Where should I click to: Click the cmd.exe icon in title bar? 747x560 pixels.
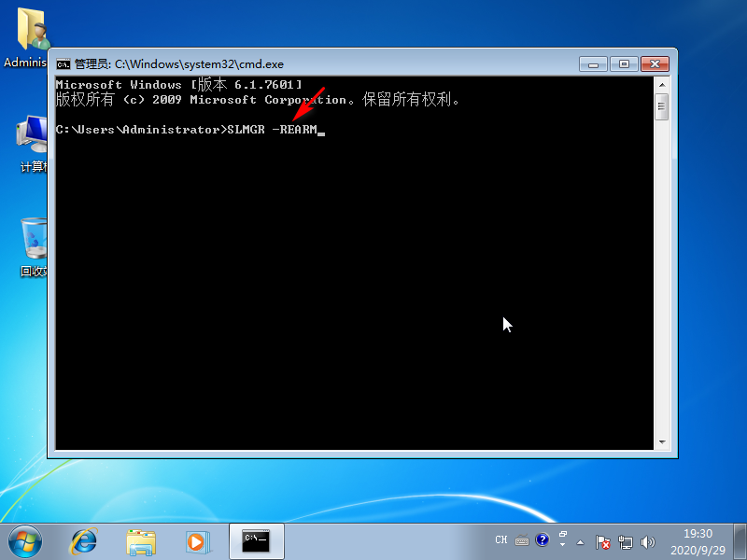[x=63, y=64]
